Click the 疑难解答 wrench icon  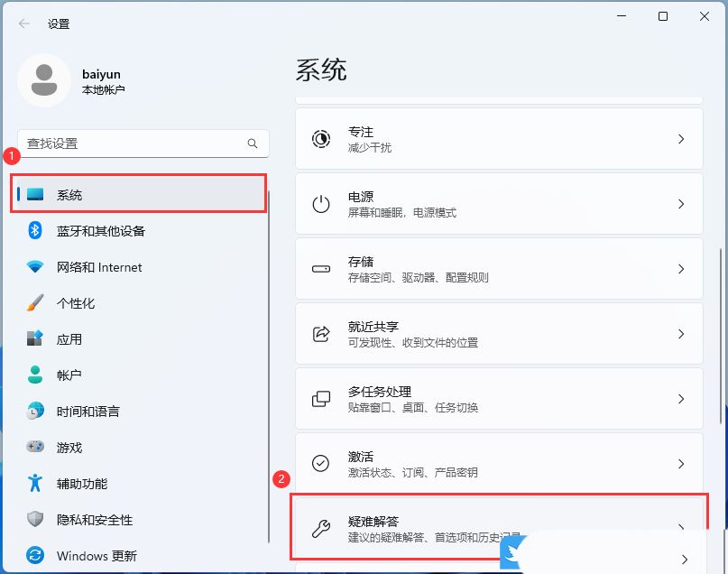(x=321, y=529)
